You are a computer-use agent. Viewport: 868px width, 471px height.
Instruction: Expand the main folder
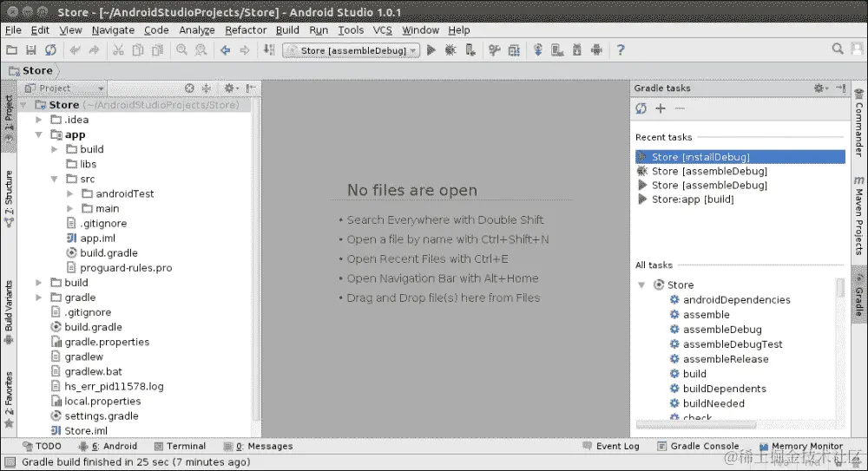click(69, 209)
